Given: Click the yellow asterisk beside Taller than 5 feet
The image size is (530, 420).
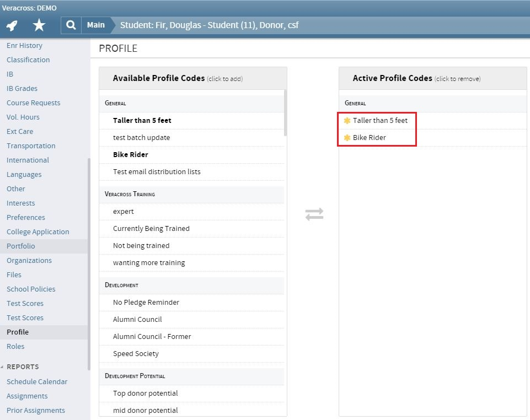Looking at the screenshot, I should pos(347,121).
